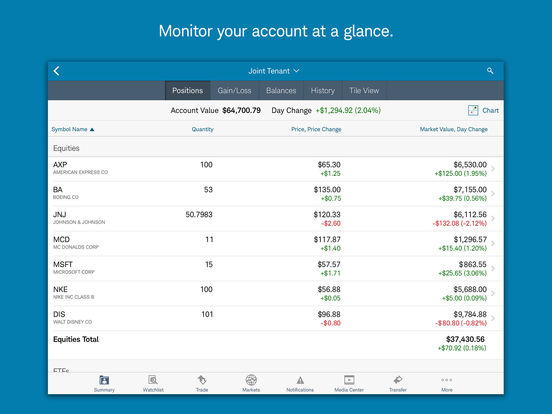Switch to the Balances tab

pyautogui.click(x=281, y=90)
